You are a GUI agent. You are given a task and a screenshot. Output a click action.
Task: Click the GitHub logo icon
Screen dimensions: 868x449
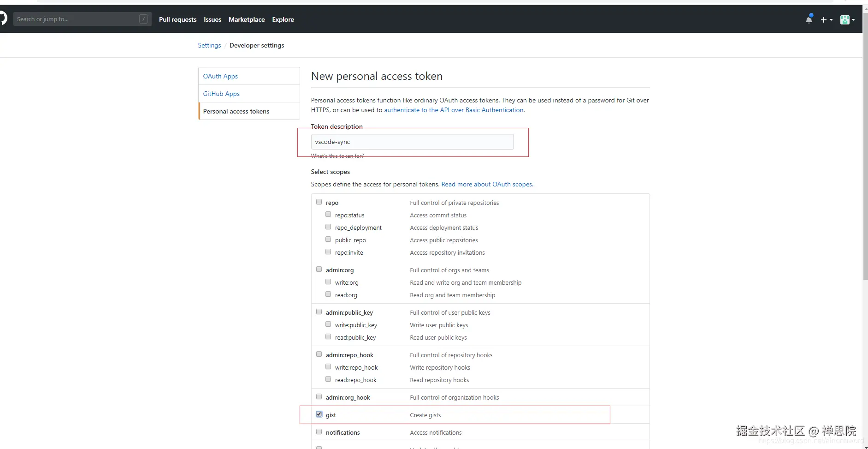pyautogui.click(x=3, y=19)
